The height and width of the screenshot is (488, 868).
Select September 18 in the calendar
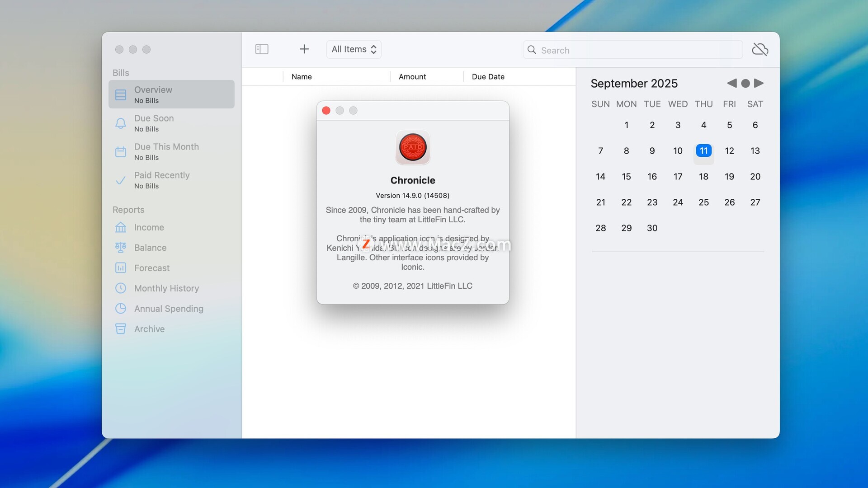pyautogui.click(x=704, y=177)
